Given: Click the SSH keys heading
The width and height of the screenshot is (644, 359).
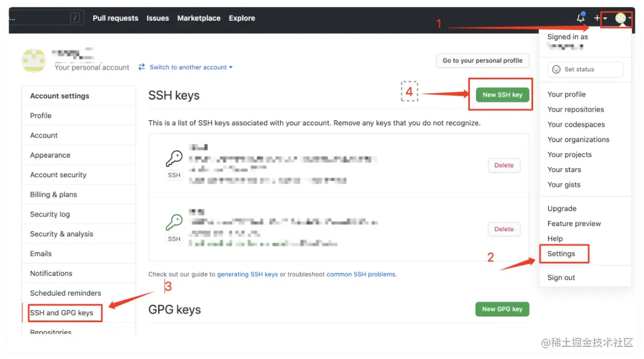Looking at the screenshot, I should tap(174, 96).
